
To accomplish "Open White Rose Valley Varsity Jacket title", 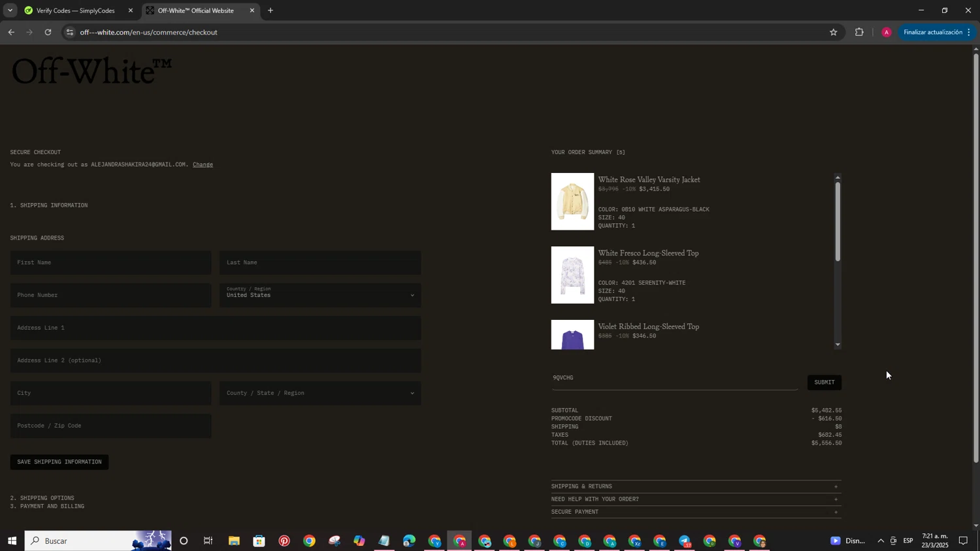I will point(649,180).
